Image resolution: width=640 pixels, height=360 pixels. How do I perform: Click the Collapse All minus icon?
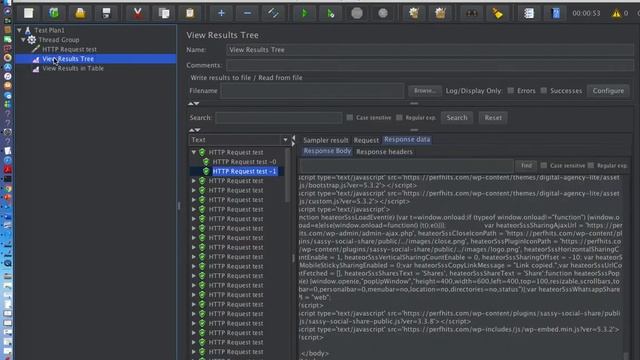pyautogui.click(x=247, y=13)
